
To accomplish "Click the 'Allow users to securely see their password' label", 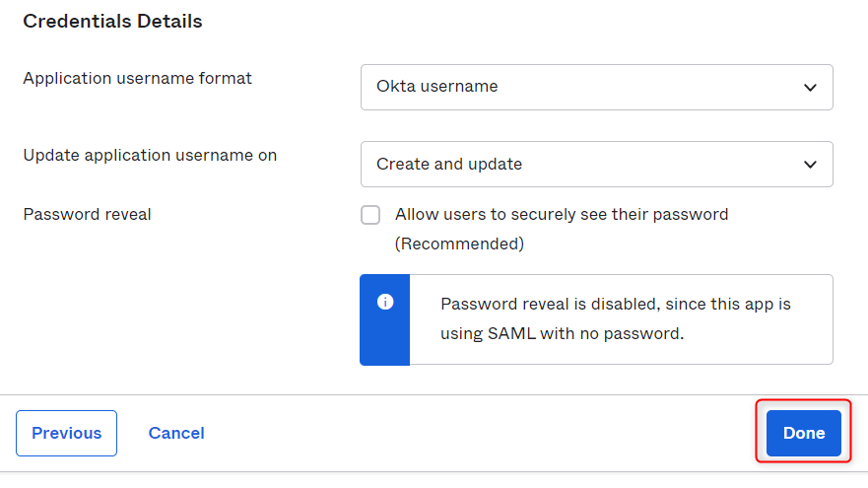I will 562,214.
